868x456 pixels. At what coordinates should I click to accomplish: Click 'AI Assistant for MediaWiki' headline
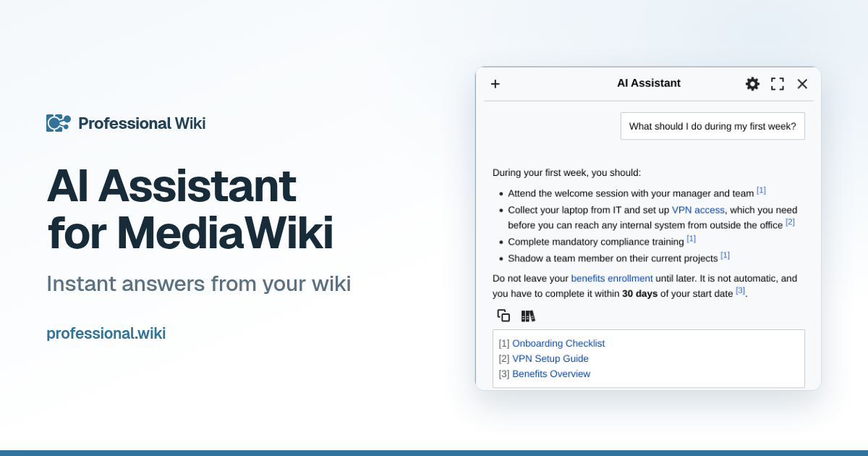(190, 209)
